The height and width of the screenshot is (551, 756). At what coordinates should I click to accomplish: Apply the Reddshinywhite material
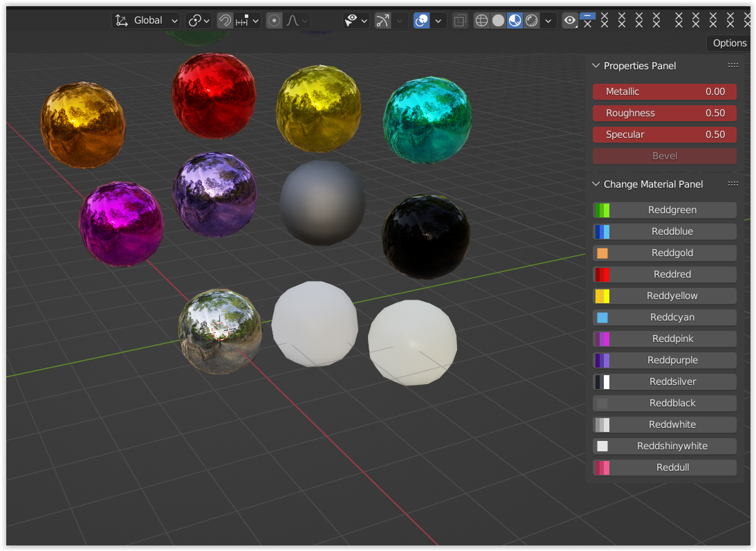665,446
